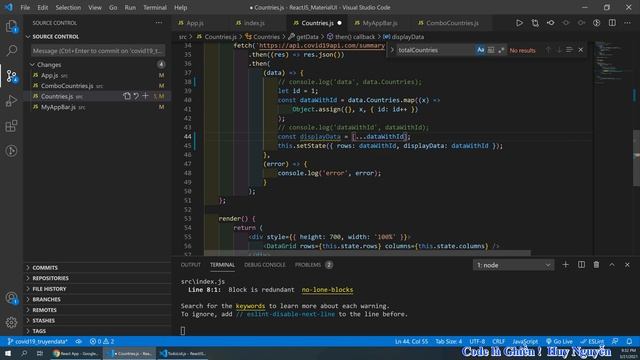The image size is (640, 360).
Task: Switch to the DEBUG CONSOLE panel tab
Action: (x=264, y=265)
